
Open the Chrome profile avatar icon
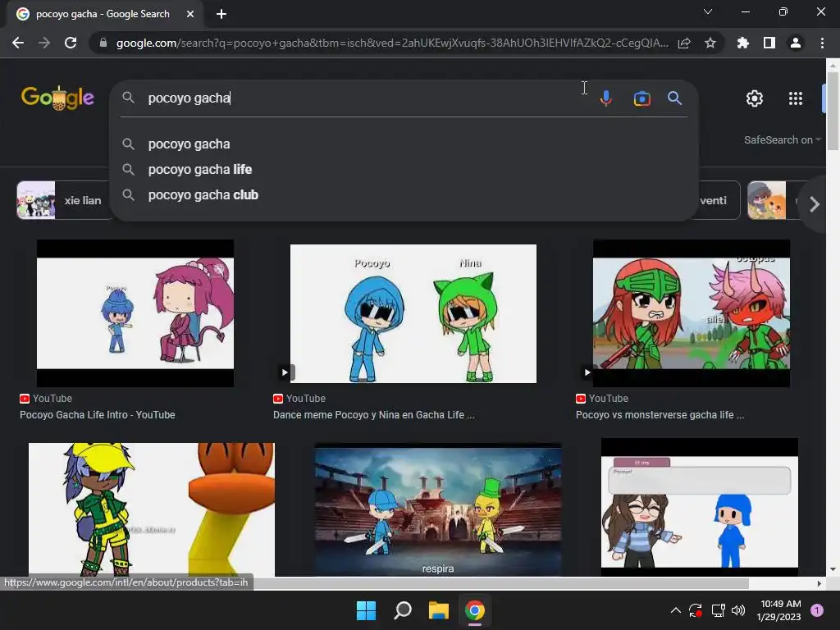point(796,43)
